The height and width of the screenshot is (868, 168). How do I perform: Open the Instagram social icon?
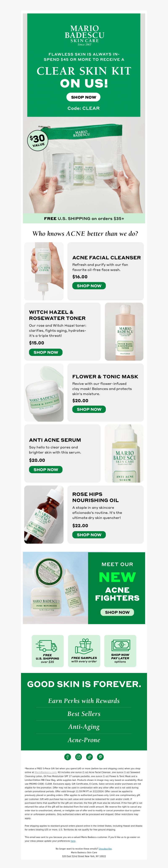tap(79, 757)
